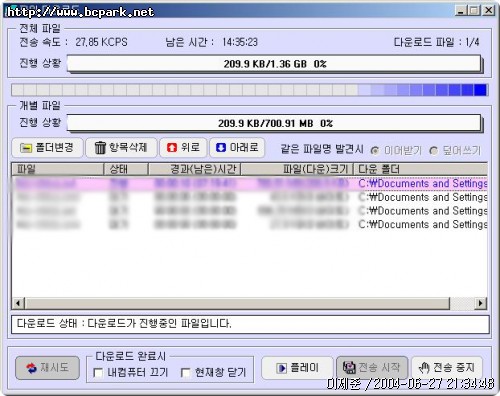Sort by the 상태 column header
The width and height of the screenshot is (500, 396).
click(126, 169)
